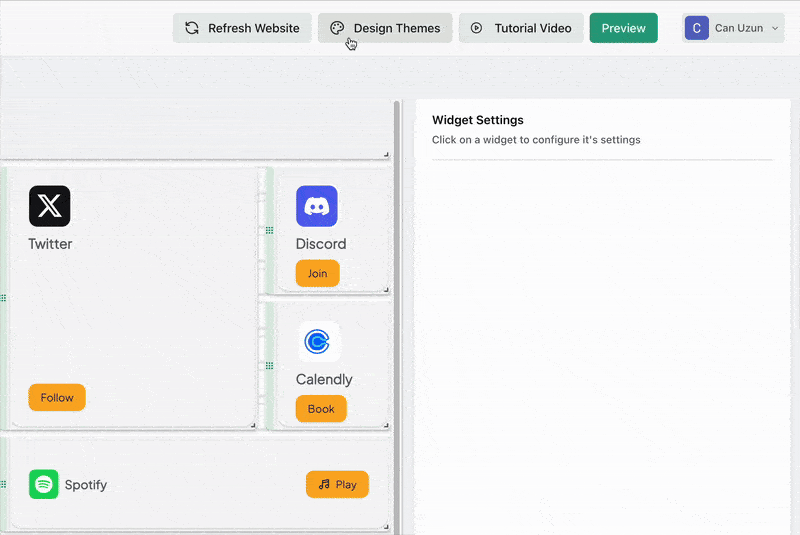This screenshot has width=800, height=535.
Task: Click the Book button in Calendly widget
Action: point(321,409)
